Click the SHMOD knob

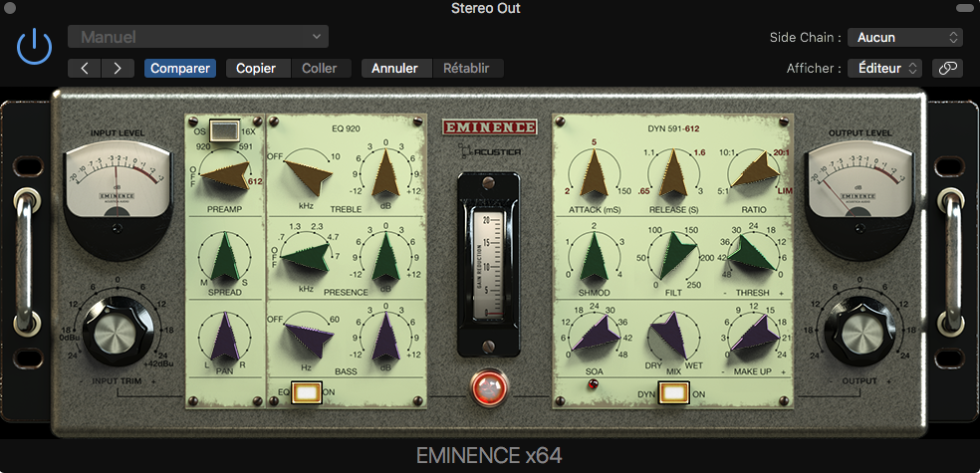[x=594, y=256]
